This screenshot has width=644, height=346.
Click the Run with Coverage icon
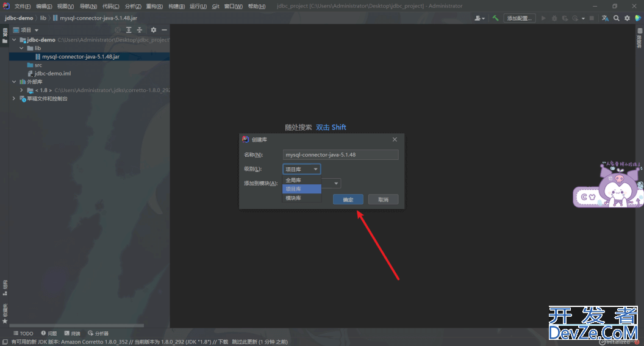565,18
